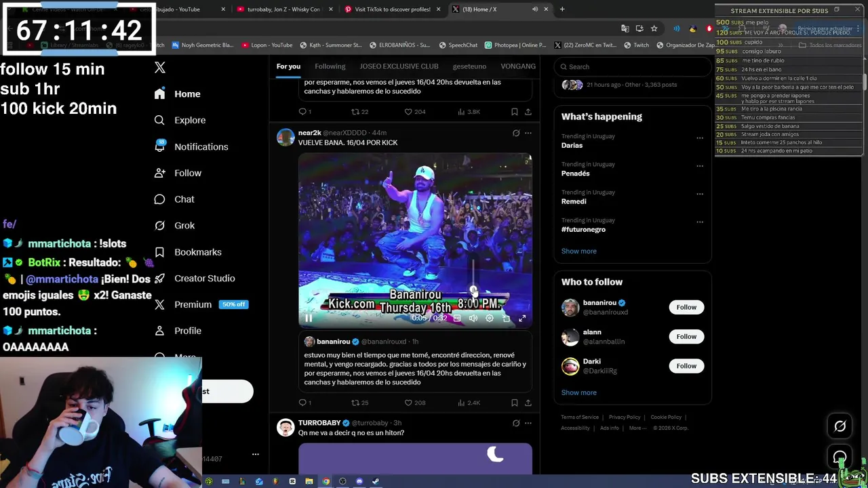Viewport: 868px width, 488px height.
Task: Open the Follow sidebar item
Action: (x=177, y=173)
